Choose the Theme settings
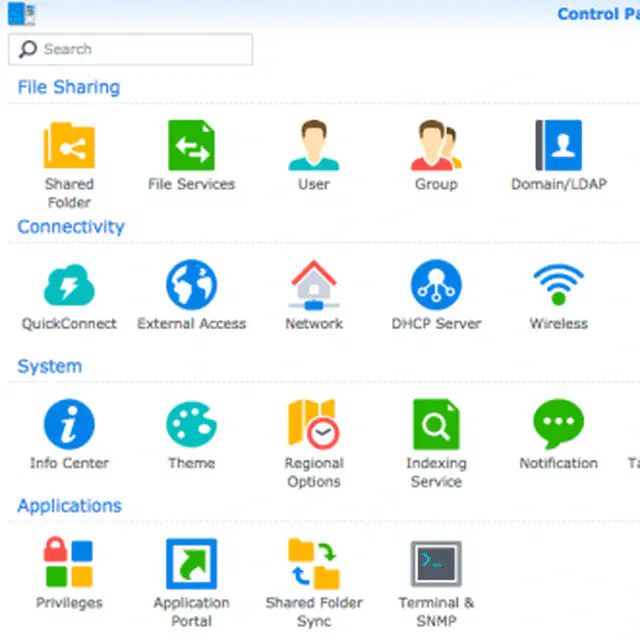Viewport: 640px width, 640px height. (x=191, y=426)
